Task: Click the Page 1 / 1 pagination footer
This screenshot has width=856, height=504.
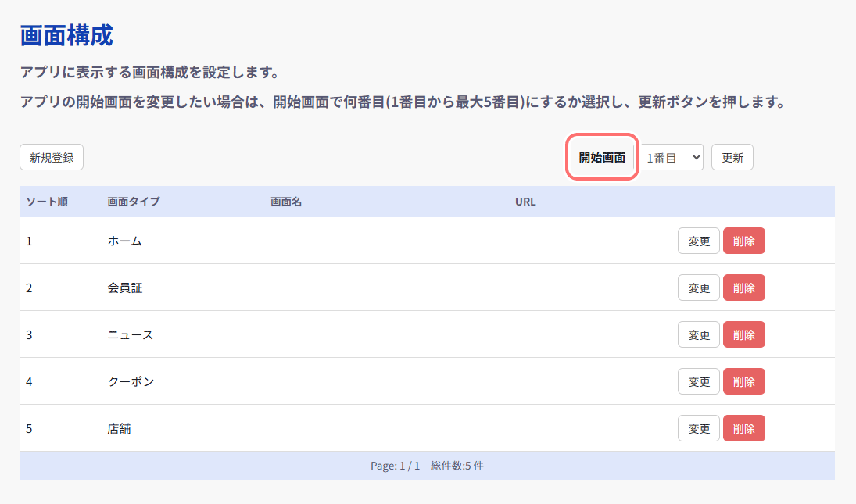Action: point(427,466)
